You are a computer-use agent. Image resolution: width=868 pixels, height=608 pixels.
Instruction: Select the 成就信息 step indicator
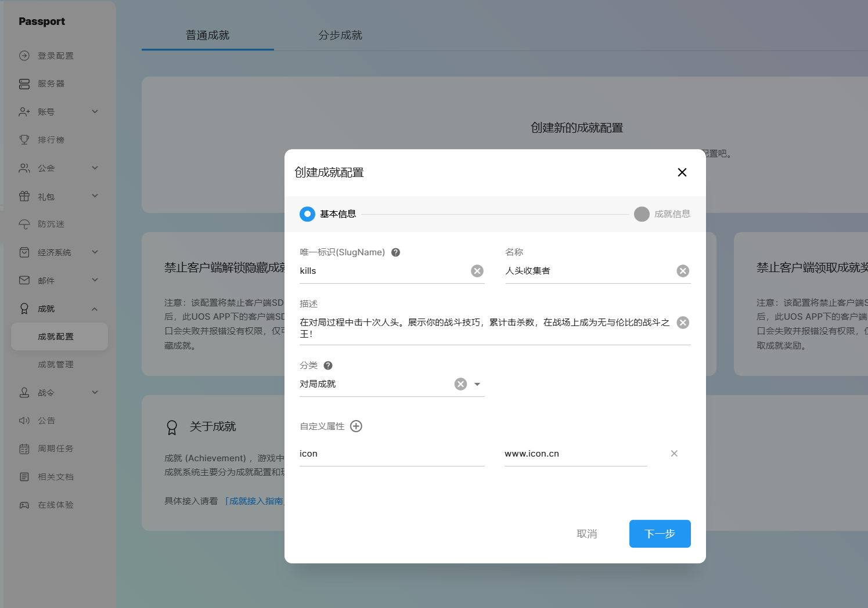tap(642, 214)
